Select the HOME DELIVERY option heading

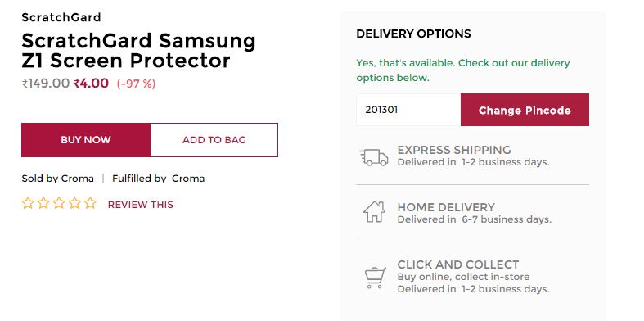(446, 207)
